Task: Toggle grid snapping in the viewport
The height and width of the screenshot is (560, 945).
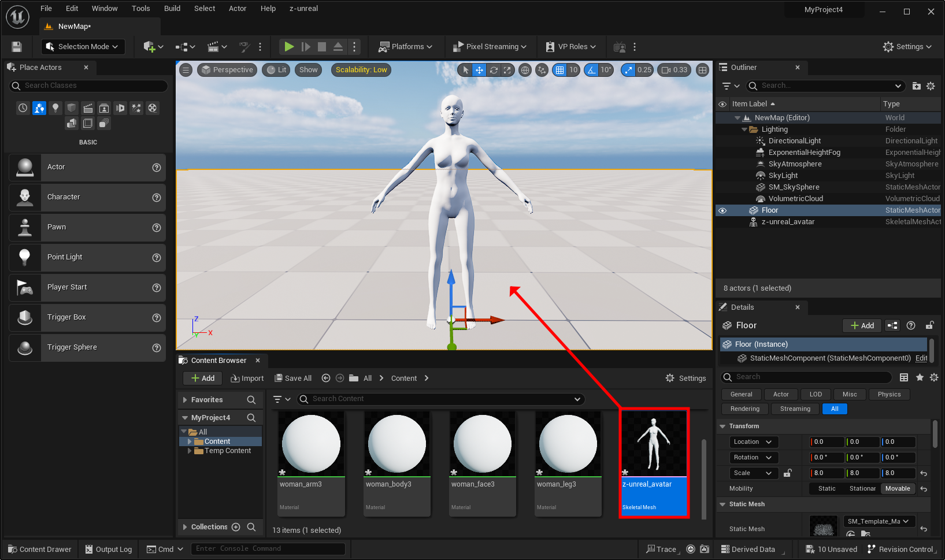Action: 559,70
